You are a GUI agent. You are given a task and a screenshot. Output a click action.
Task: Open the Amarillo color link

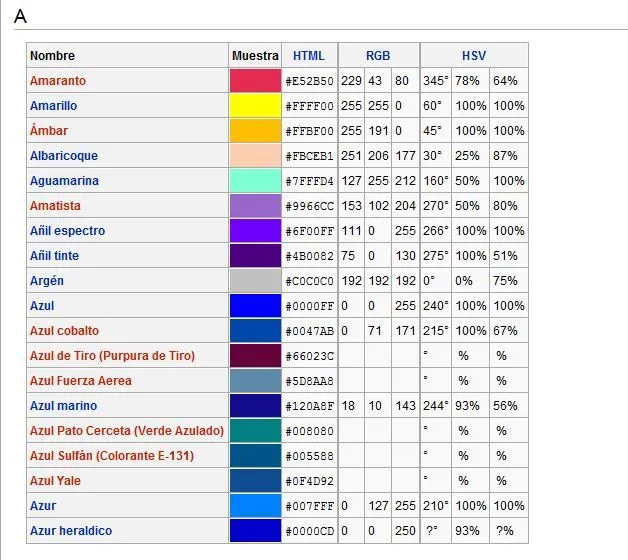click(x=53, y=106)
